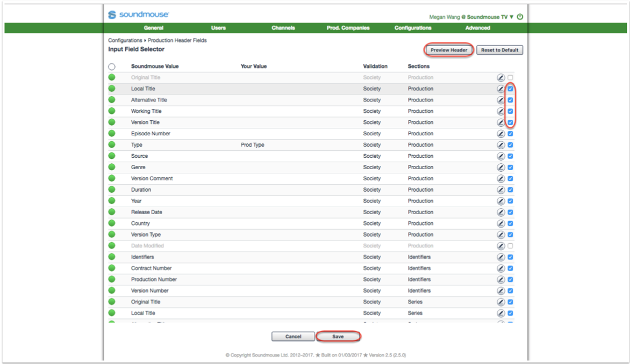Screen dimensions: 630x364
Task: Go to the Users menu
Action: (x=218, y=28)
